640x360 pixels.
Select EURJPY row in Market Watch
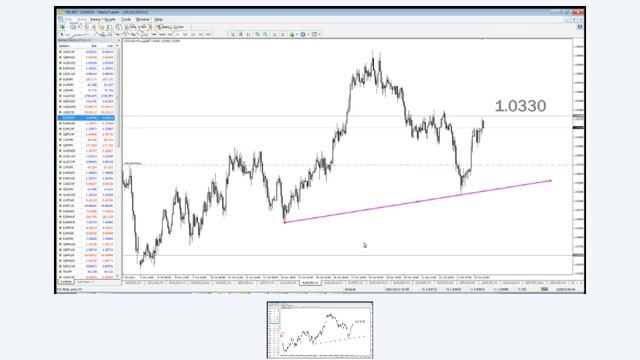pos(87,79)
